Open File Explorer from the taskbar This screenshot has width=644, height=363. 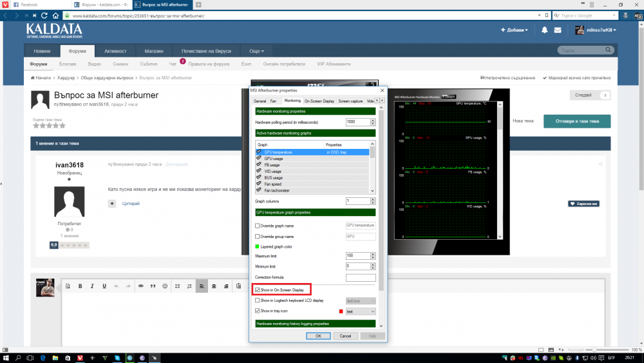pyautogui.click(x=55, y=358)
